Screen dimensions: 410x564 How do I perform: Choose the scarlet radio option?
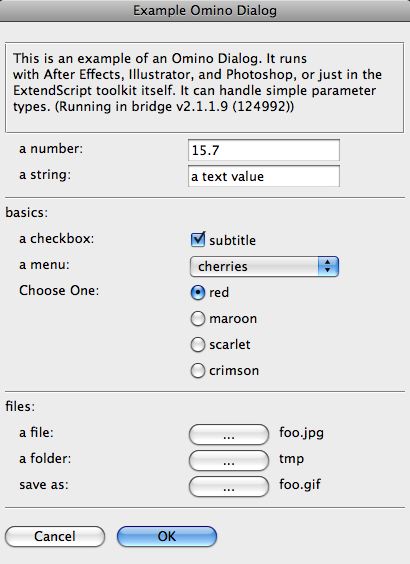[x=198, y=345]
